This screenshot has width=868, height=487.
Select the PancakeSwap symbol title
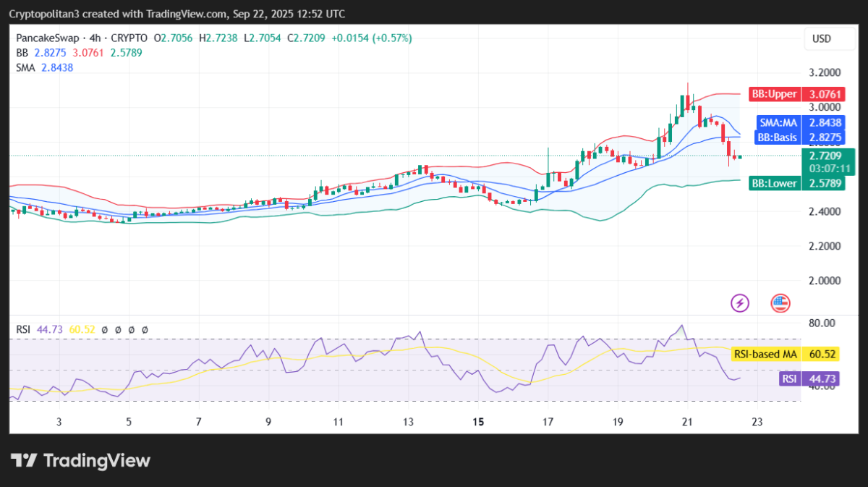(x=48, y=38)
